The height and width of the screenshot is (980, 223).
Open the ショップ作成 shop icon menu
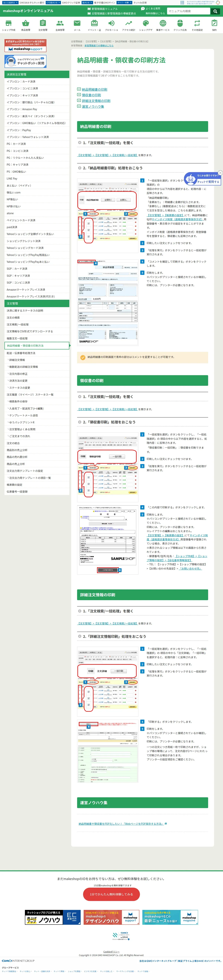coord(8,25)
